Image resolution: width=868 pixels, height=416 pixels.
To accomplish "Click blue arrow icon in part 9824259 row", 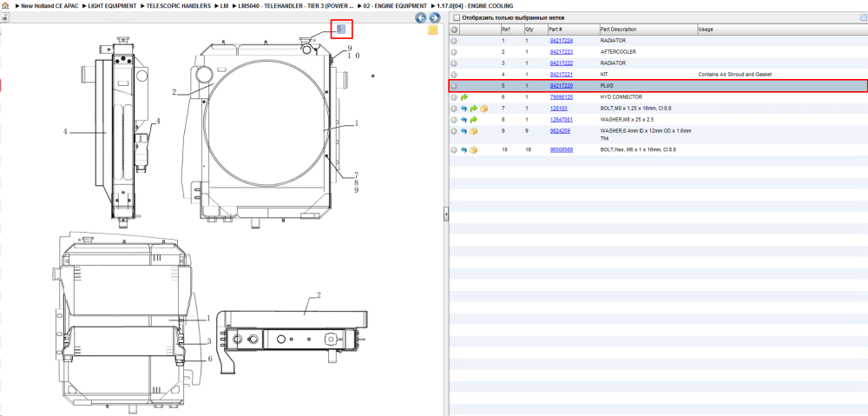I will pos(464,131).
